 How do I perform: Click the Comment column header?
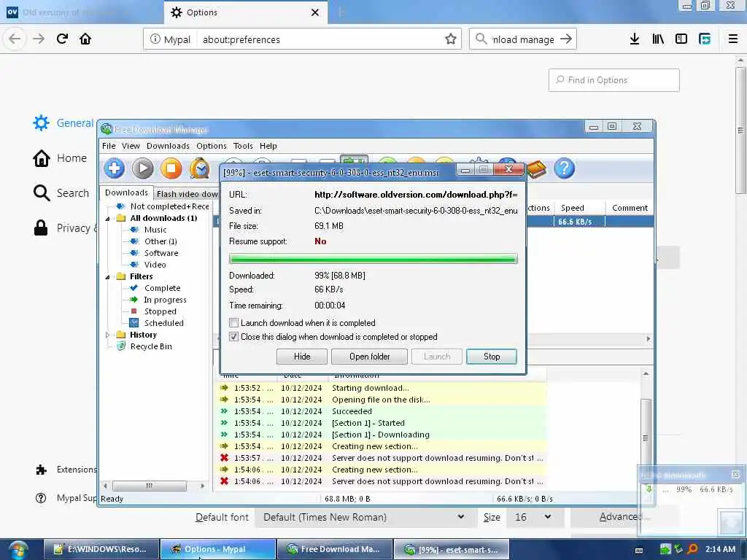[630, 208]
